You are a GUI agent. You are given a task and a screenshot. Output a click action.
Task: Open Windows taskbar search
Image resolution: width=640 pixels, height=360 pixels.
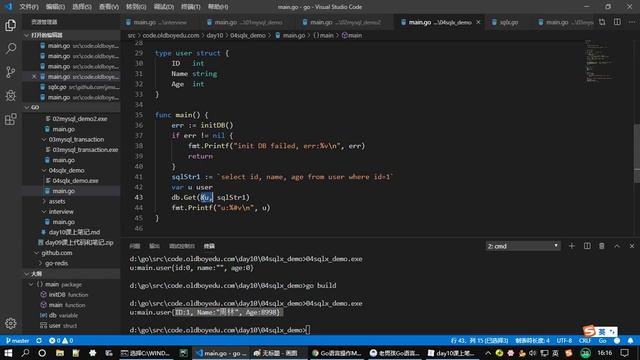click(x=25, y=353)
